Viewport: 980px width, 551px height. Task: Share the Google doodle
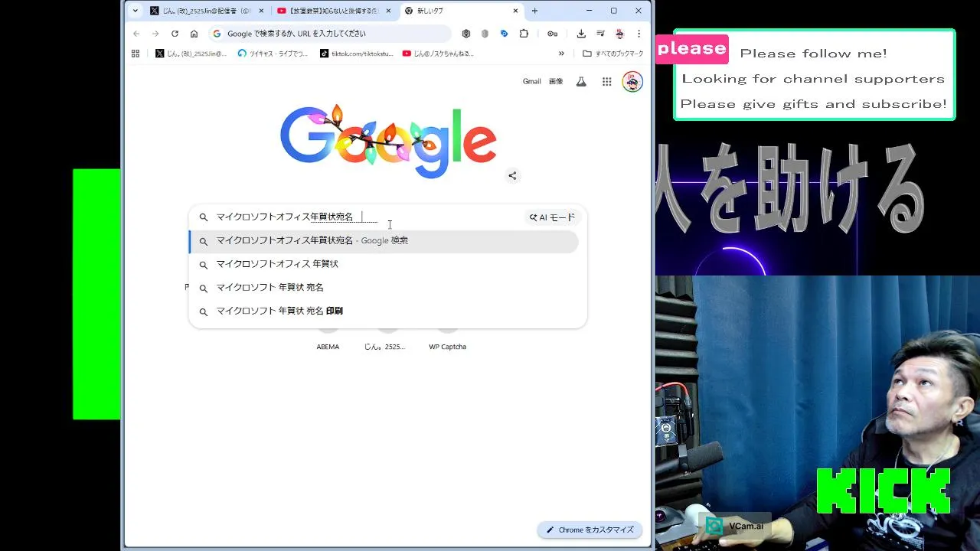coord(512,175)
